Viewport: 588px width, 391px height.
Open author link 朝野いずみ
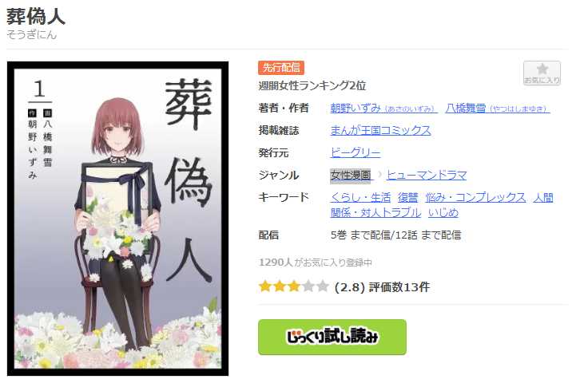click(x=383, y=109)
